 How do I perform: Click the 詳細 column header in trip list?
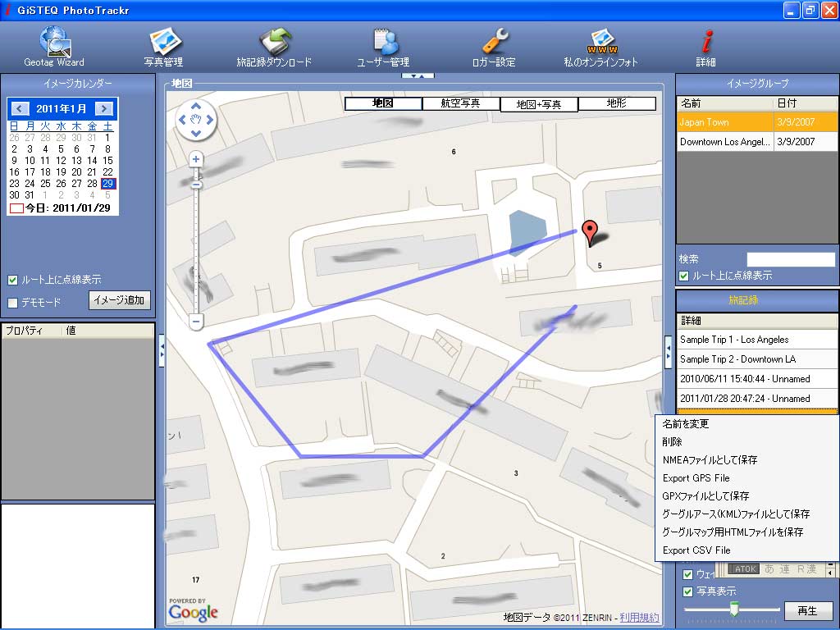pyautogui.click(x=757, y=321)
